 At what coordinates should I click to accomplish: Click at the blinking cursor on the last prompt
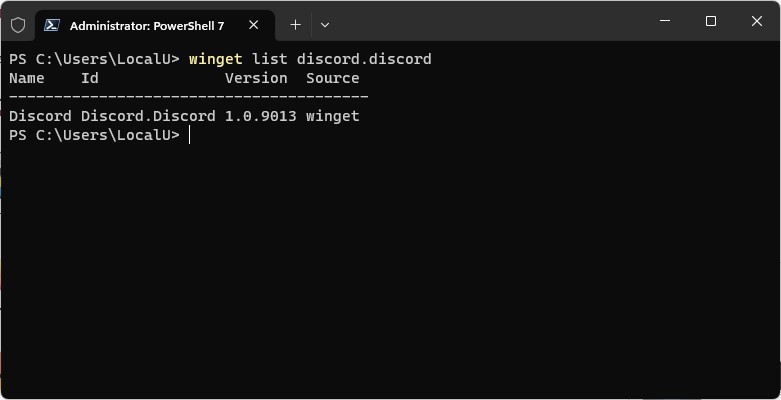coord(190,135)
